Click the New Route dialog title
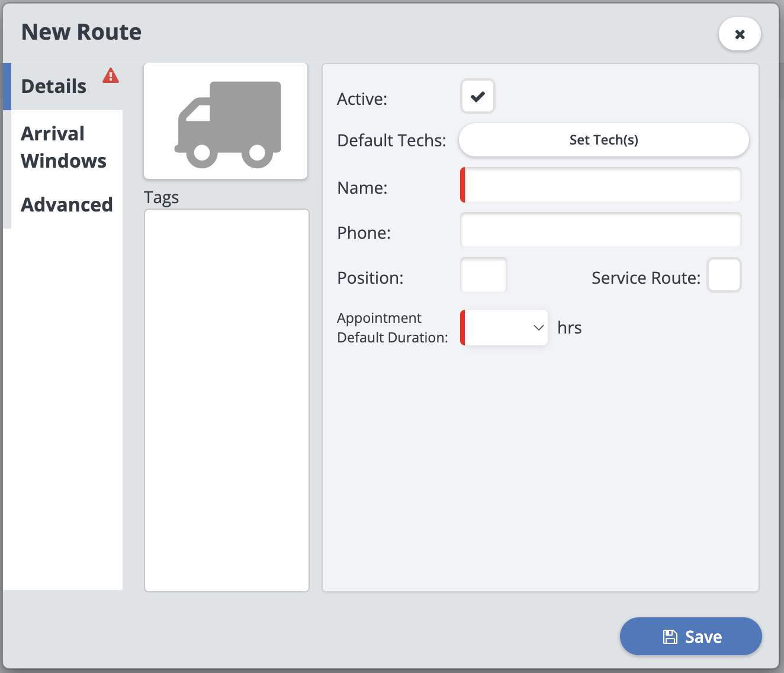The width and height of the screenshot is (784, 673). click(x=82, y=32)
